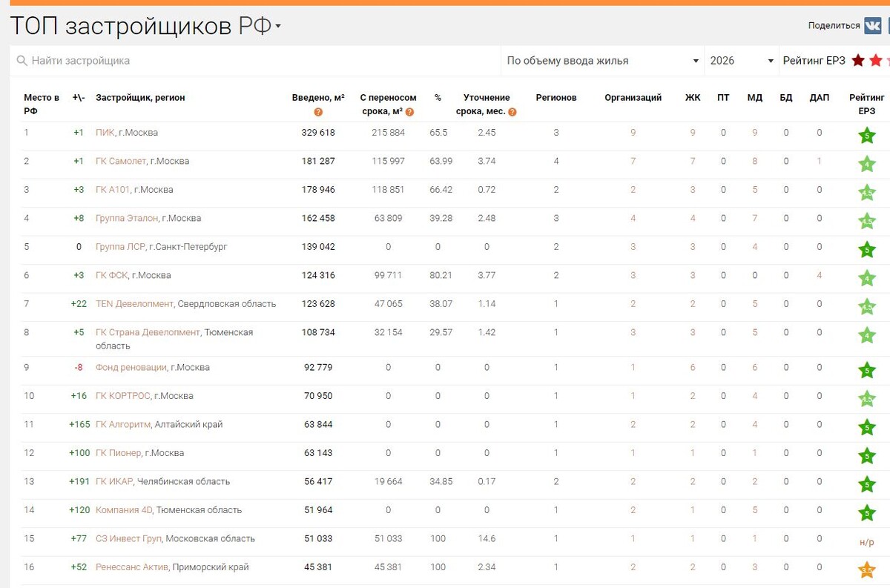890x588 pixels.
Task: Open the ПИК developer link
Action: point(105,133)
